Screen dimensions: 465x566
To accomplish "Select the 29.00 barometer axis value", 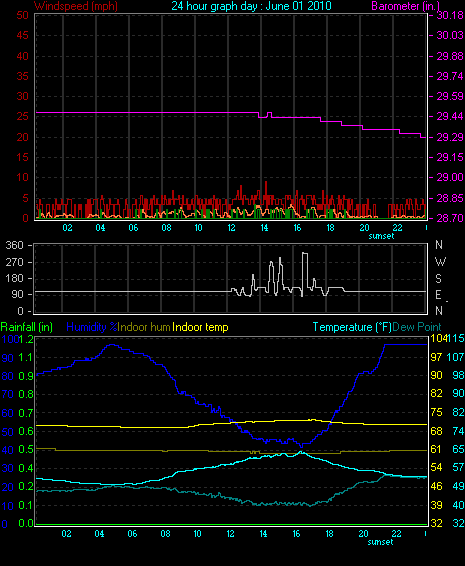I will (x=450, y=177).
